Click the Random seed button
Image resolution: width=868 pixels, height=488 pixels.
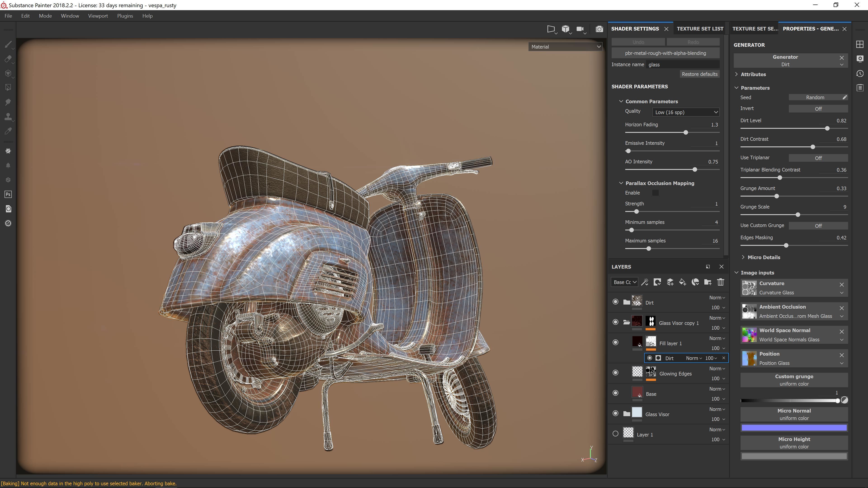[815, 97]
